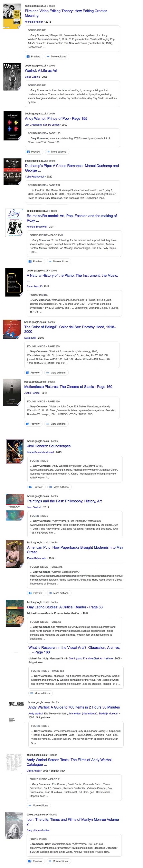Open Gay Latino Studies: A Critical Reader link
Viewport: 143px width, 868px height.
pos(65,607)
